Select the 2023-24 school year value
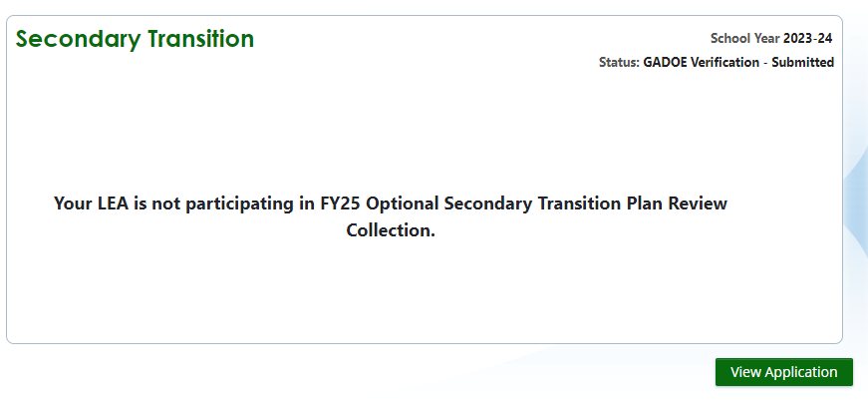 point(807,39)
